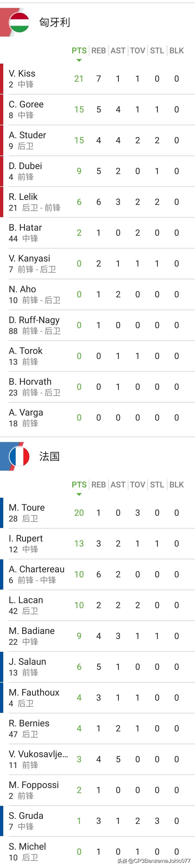This screenshot has width=195, height=868.
Task: Sort Hungary table by AST column
Action: [x=118, y=50]
